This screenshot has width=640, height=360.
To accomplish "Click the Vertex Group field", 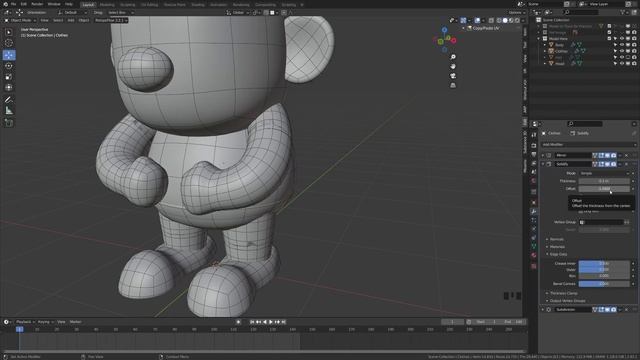I will point(601,222).
